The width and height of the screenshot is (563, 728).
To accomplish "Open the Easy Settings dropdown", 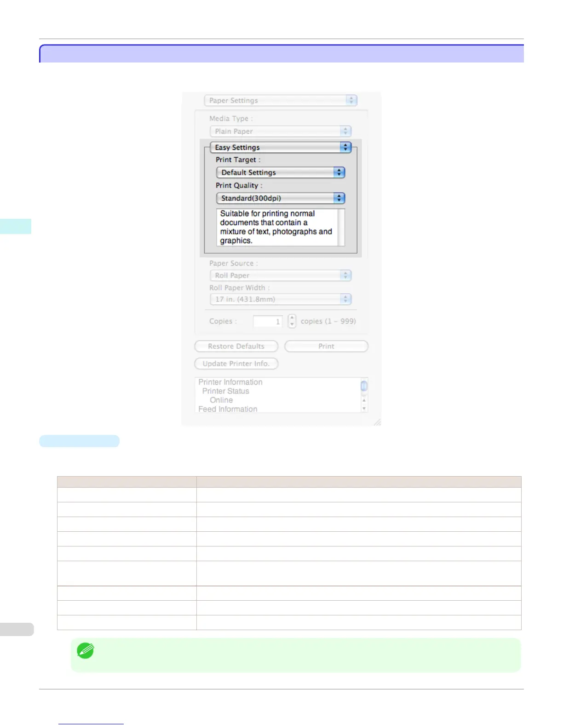I will click(x=281, y=148).
